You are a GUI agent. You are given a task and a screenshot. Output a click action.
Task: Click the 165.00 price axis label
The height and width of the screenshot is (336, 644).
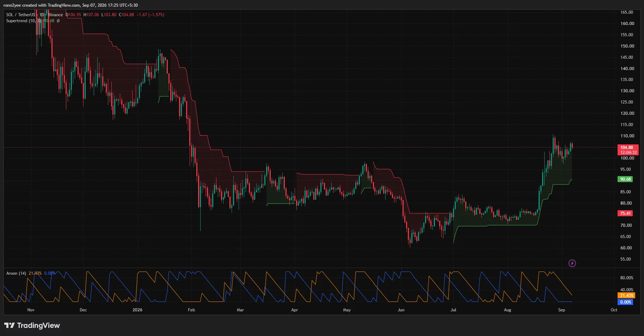coord(627,12)
